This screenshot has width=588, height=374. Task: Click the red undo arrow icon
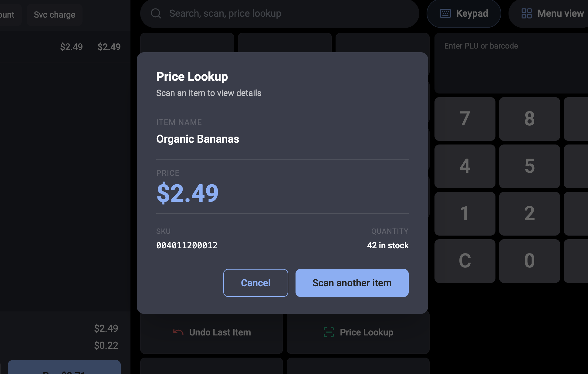(x=178, y=332)
